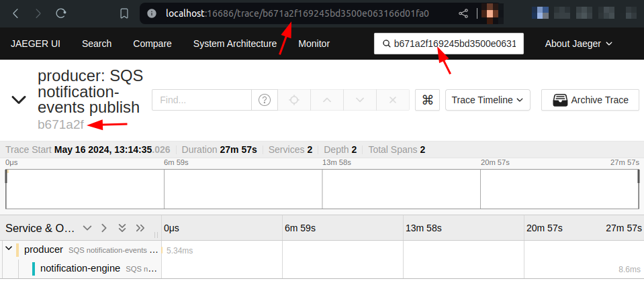644x287 pixels.
Task: Click the browser profile avatar
Action: (490, 14)
